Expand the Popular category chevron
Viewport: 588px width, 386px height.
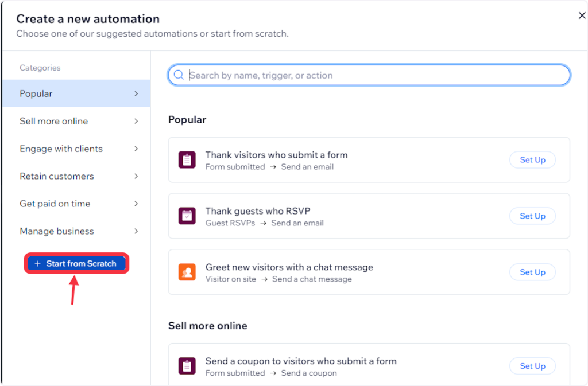[136, 93]
